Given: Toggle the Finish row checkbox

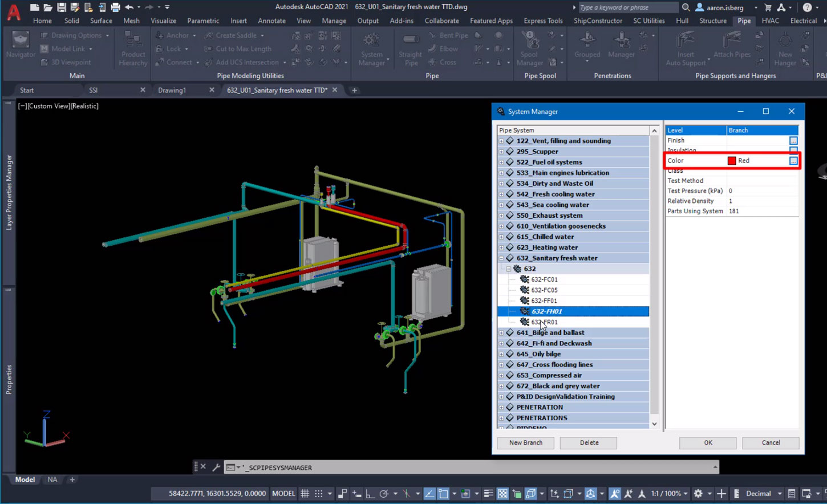Looking at the screenshot, I should click(x=793, y=140).
